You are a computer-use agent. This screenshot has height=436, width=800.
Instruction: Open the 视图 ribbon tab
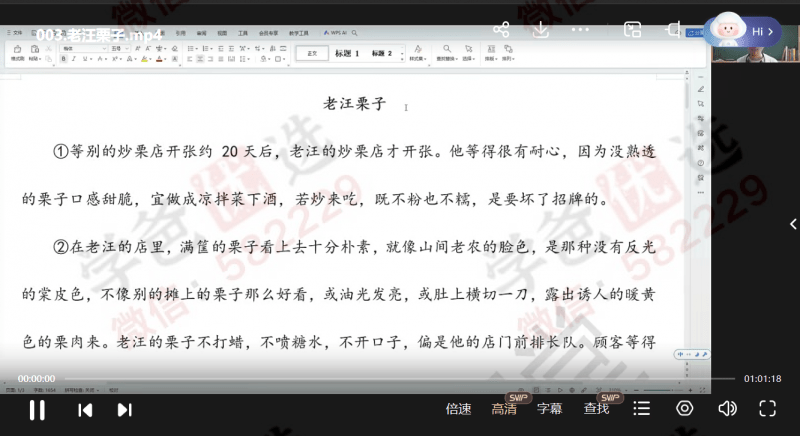point(222,33)
